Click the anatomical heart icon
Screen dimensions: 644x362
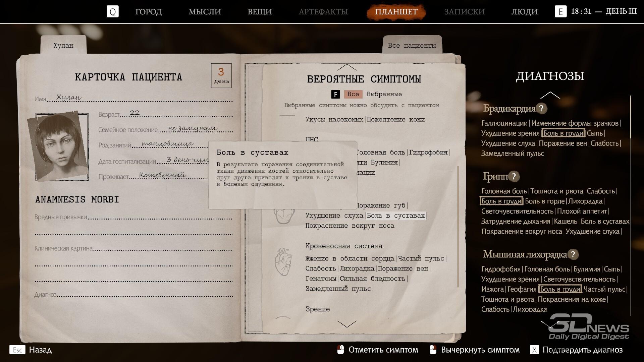[x=283, y=262]
